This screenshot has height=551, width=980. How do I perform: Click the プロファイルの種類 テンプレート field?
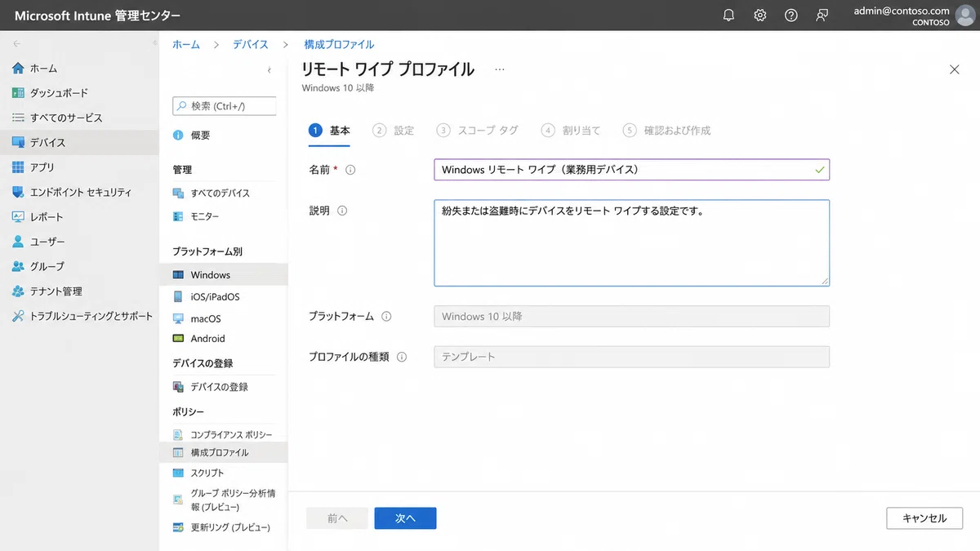pos(631,357)
